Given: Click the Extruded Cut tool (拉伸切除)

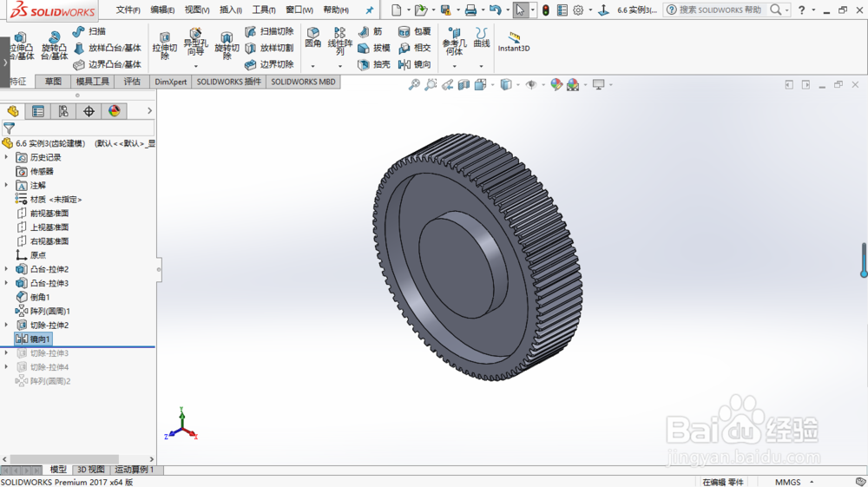Looking at the screenshot, I should (165, 46).
